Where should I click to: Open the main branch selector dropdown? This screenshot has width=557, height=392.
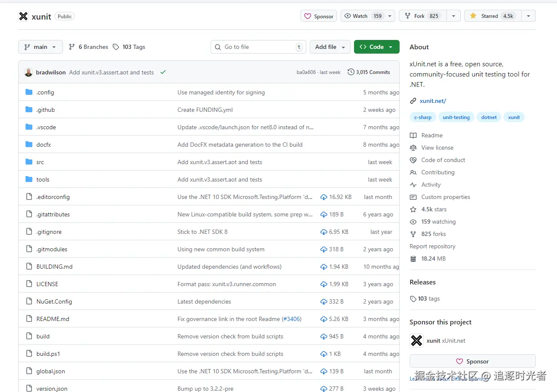click(x=40, y=47)
